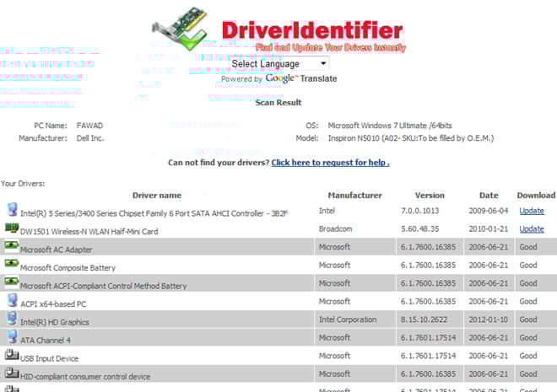Click icon beside DW1501 Wireless-N WLAN card
Screen dimensions: 557x392
12,228
